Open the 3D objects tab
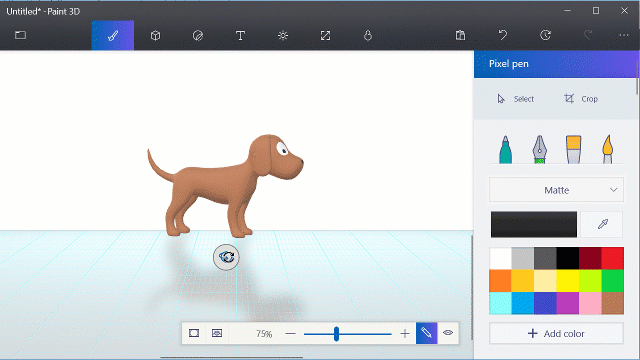640x360 pixels. point(155,36)
